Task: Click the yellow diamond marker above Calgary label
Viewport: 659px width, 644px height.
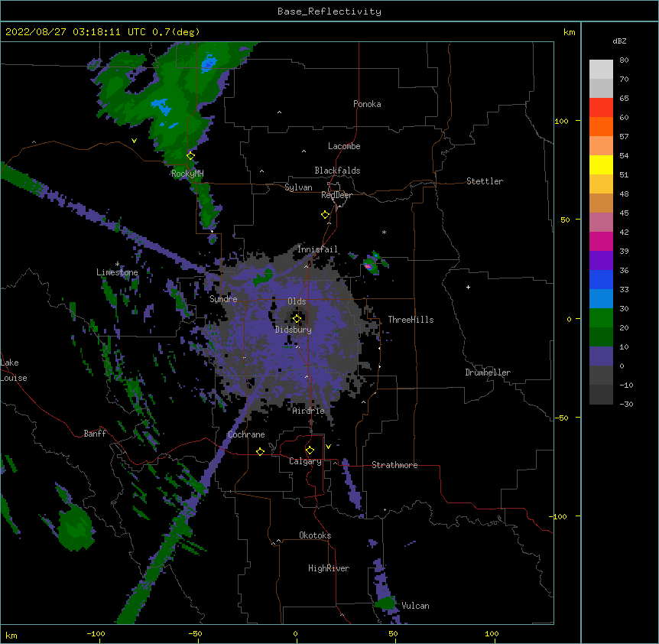Action: [310, 450]
